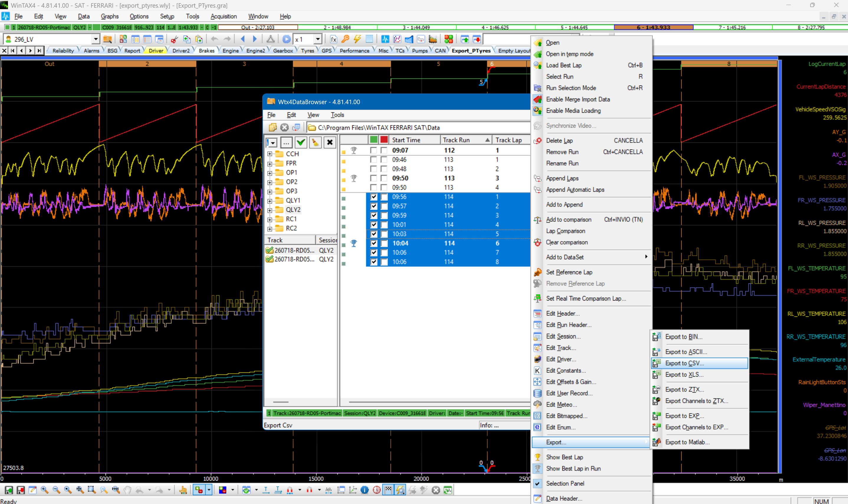Click the grey circular X icon in data browser toolbar
848x504 pixels.
click(284, 127)
